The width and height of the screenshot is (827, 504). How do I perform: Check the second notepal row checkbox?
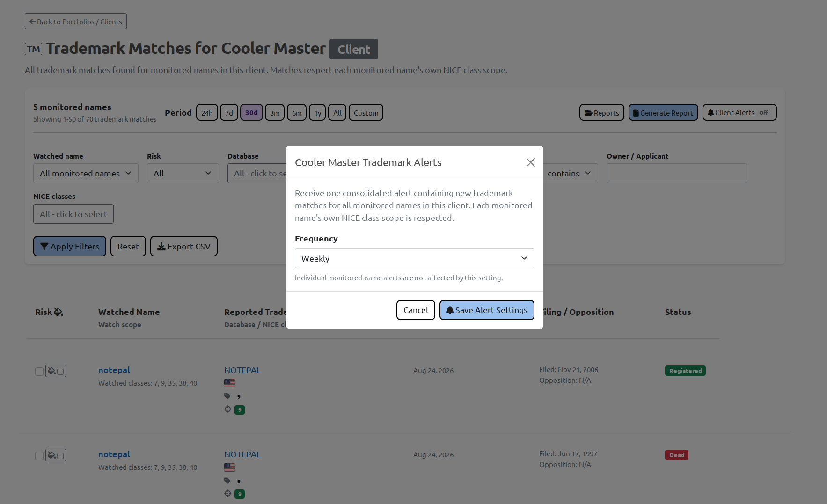[39, 455]
